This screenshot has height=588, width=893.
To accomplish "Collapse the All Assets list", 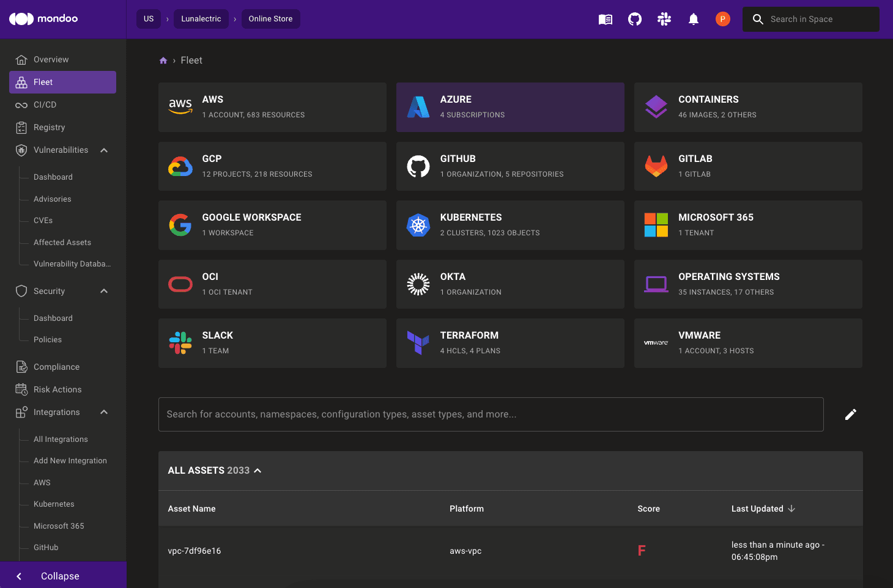I will coord(258,471).
